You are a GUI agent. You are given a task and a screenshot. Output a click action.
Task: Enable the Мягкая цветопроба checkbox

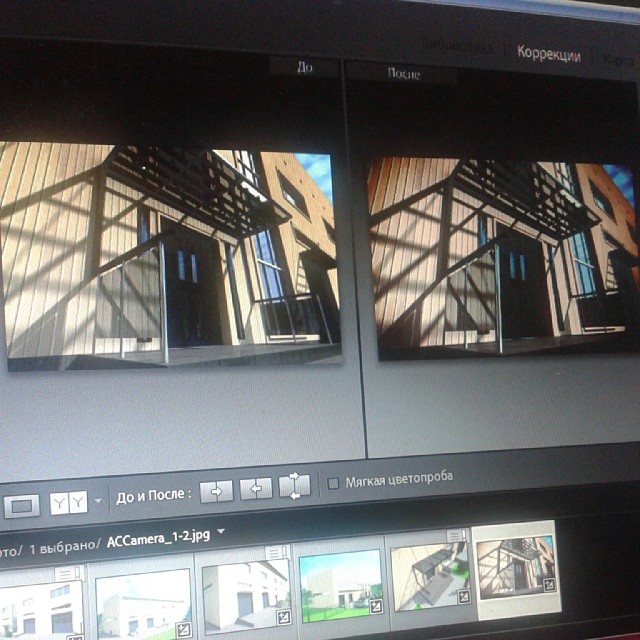[333, 484]
